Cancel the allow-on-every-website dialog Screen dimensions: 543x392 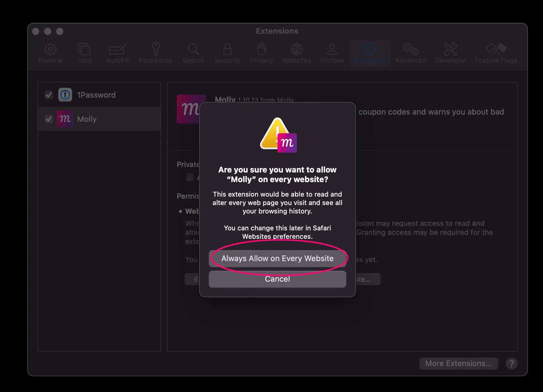[277, 279]
